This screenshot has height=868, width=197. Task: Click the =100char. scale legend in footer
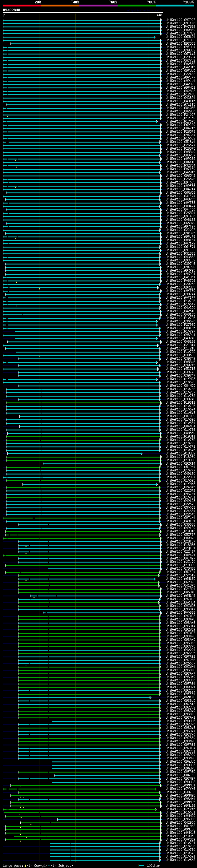pos(150,865)
